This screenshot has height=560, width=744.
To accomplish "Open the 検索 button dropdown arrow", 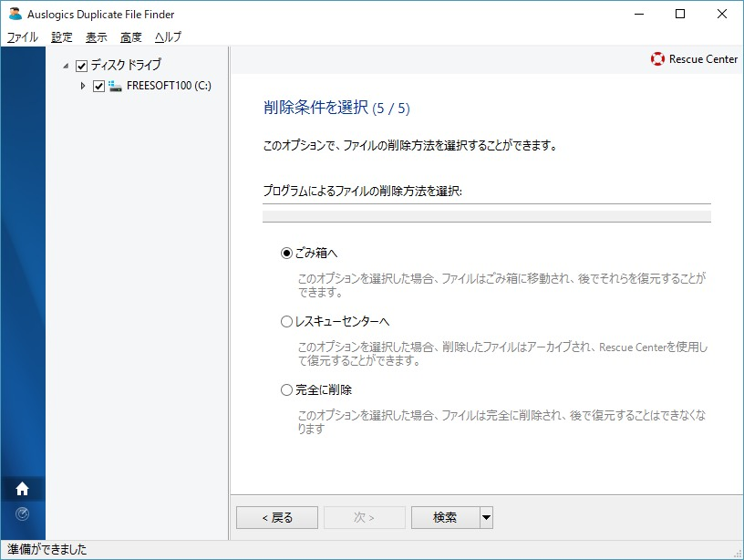I will [x=486, y=517].
